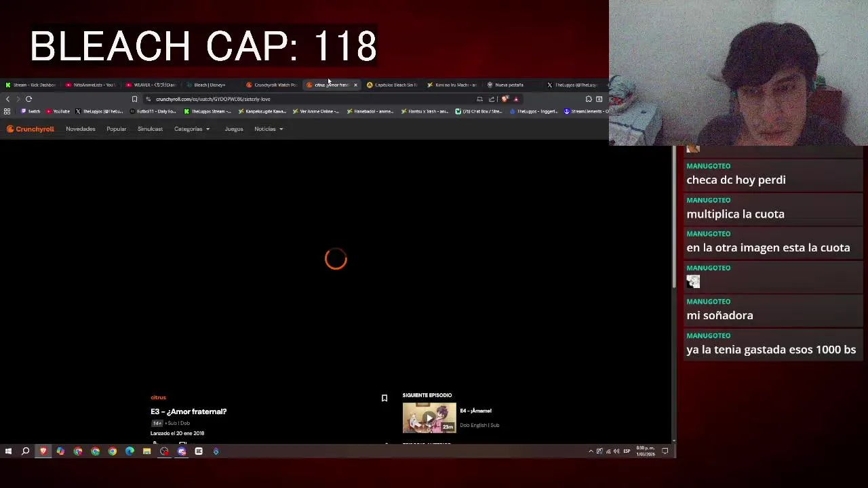Viewport: 868px width, 488px height.
Task: Click the ESP language indicator
Action: coord(627,451)
